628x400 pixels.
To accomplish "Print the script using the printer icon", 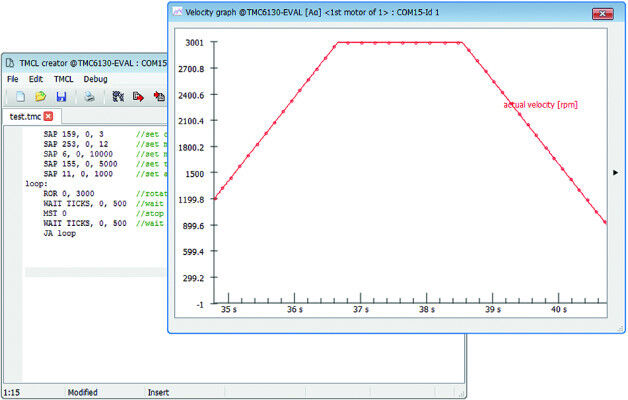I will point(89,96).
